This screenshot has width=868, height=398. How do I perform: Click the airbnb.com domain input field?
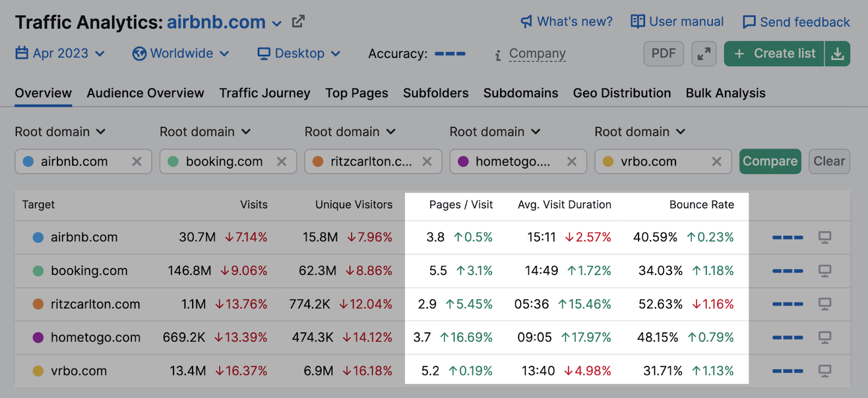point(84,162)
